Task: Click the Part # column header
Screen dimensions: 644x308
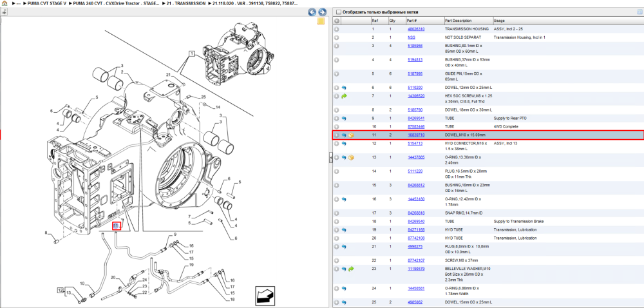Action: point(424,21)
